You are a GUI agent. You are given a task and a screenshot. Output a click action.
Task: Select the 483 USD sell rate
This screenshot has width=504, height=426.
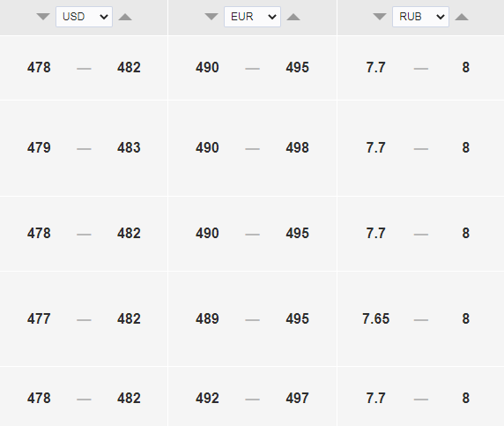click(x=129, y=148)
